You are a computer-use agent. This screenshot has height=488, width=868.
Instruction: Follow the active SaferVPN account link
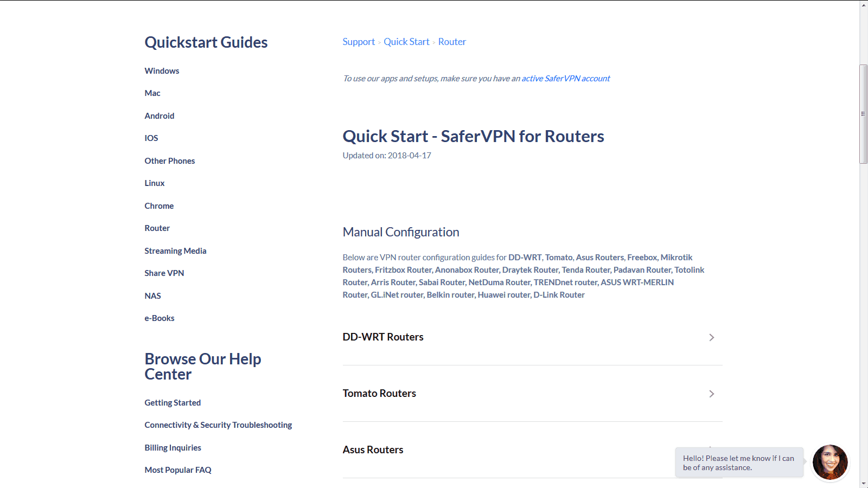[566, 79]
